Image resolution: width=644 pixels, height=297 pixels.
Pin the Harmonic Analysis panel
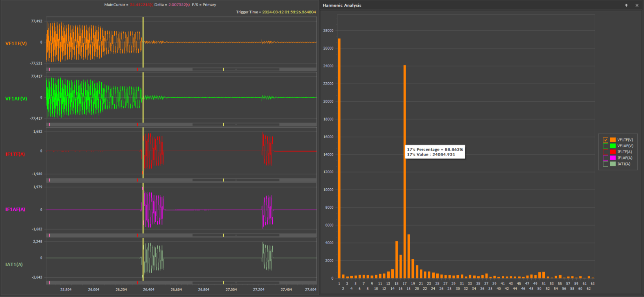626,6
